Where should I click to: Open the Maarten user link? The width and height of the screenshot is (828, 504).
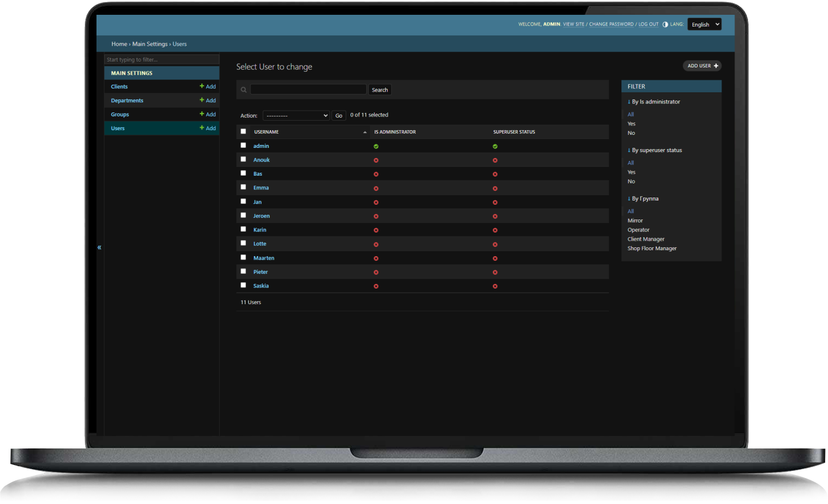pos(264,258)
